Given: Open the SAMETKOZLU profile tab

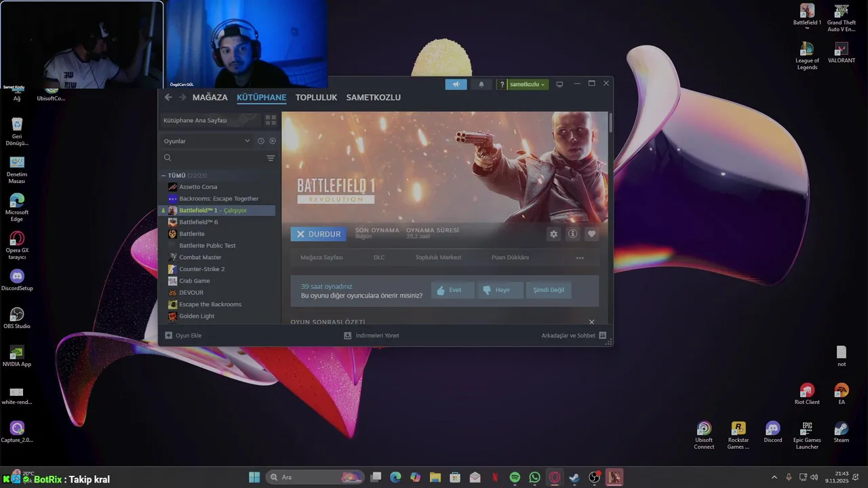Looking at the screenshot, I should (373, 98).
